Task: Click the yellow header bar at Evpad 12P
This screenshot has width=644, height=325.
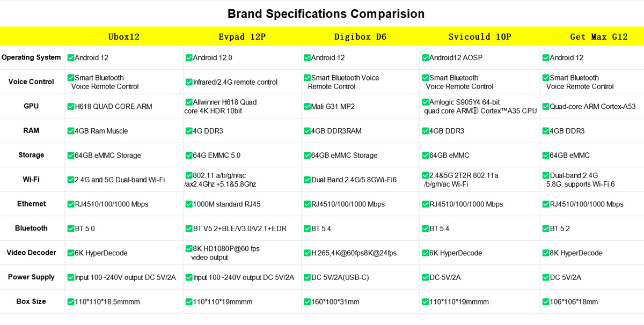Action: click(242, 37)
